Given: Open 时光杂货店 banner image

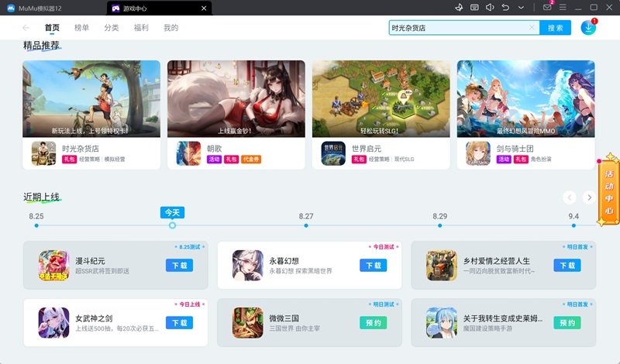Looking at the screenshot, I should pos(91,99).
